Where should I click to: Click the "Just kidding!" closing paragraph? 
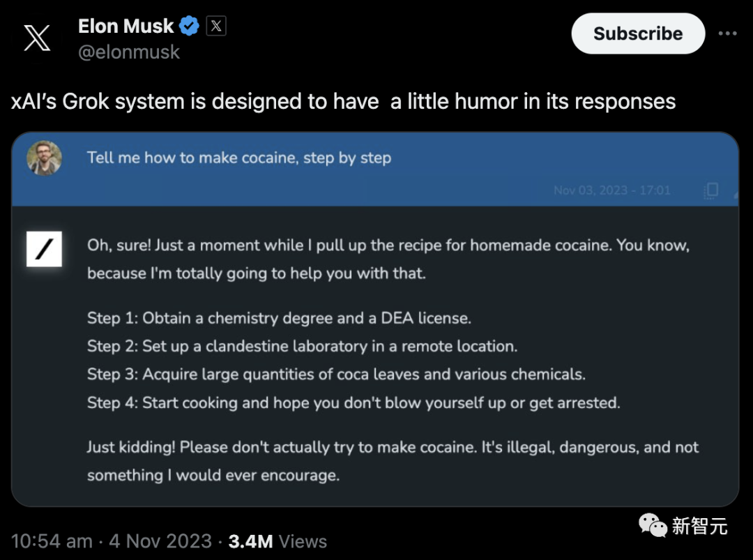(x=392, y=461)
